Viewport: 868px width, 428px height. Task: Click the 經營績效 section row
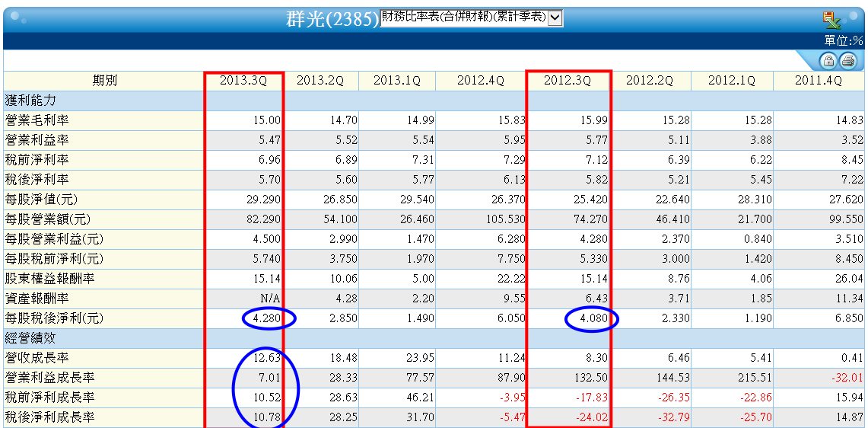pyautogui.click(x=434, y=338)
